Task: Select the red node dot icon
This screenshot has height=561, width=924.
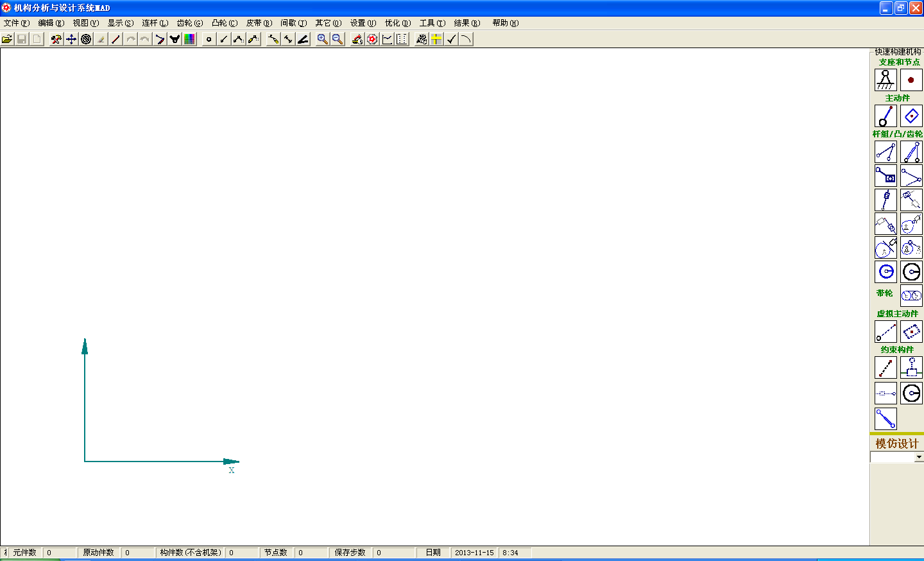Action: [911, 80]
